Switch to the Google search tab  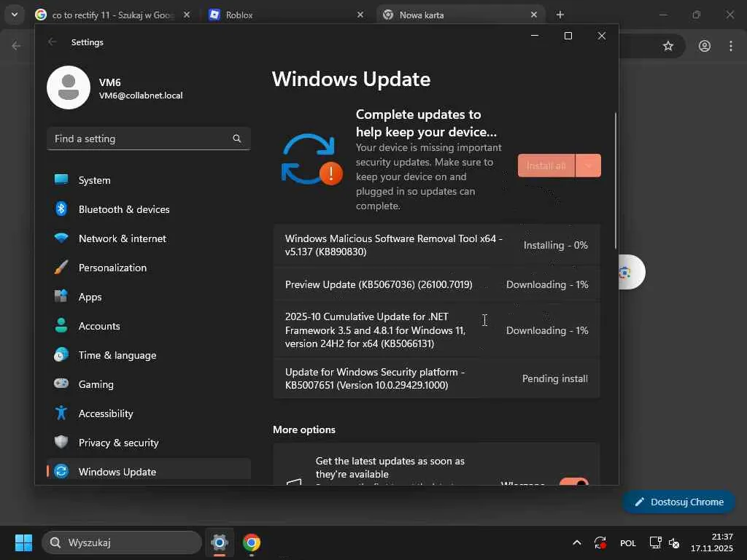[112, 15]
